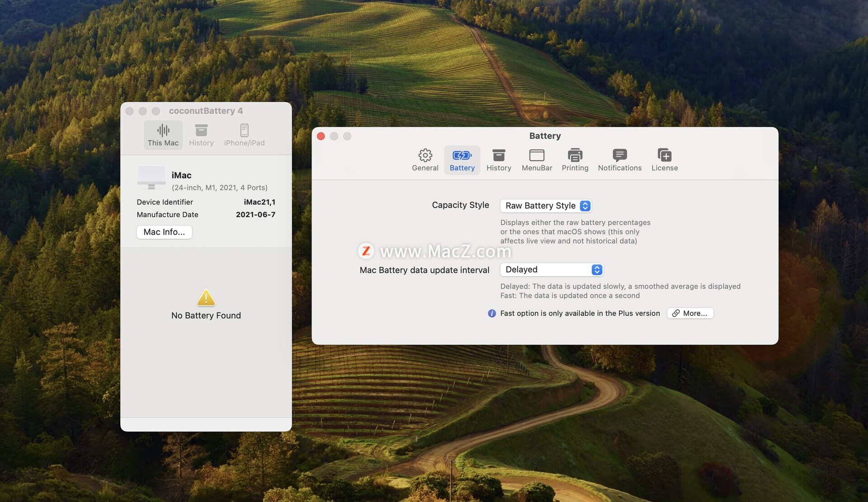Click the Battery window title text
Image resolution: width=868 pixels, height=502 pixels.
[x=545, y=136]
